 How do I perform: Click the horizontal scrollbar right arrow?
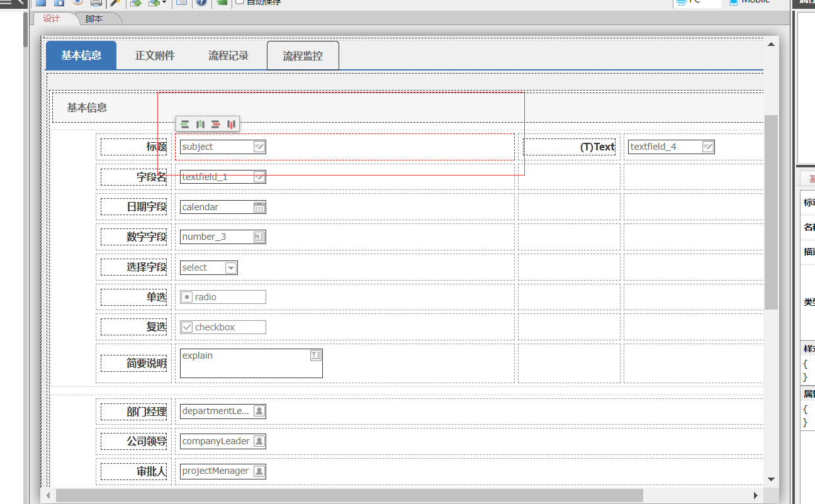coord(756,495)
